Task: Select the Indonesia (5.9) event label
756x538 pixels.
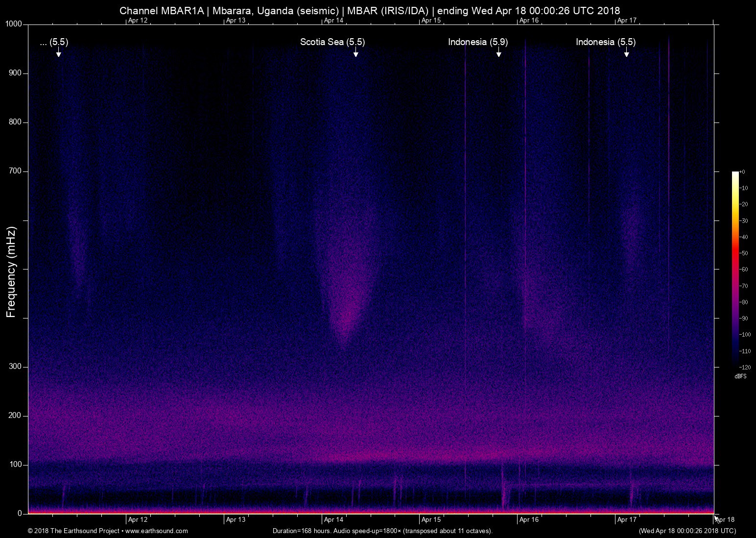Action: pyautogui.click(x=478, y=42)
